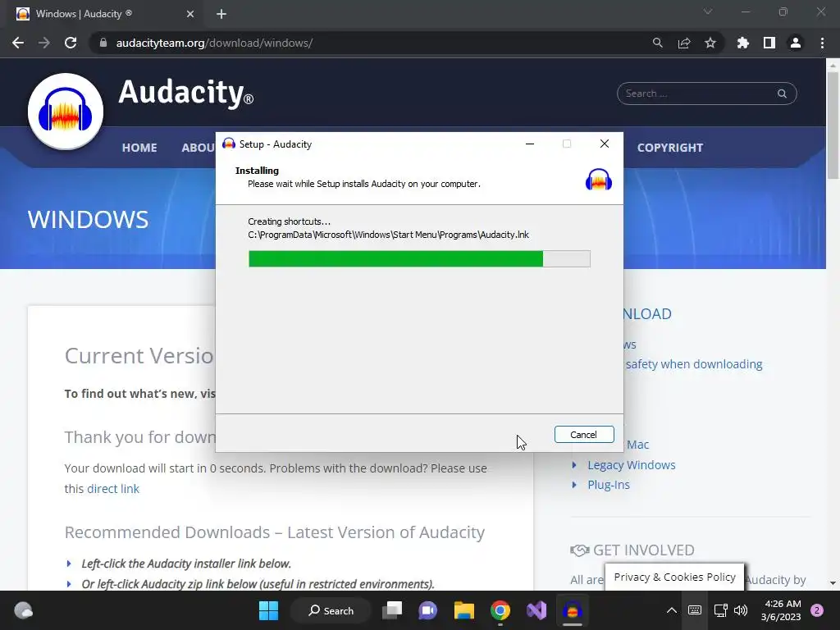Click the page vertical scrollbar thumb
The height and width of the screenshot is (630, 840).
click(833, 126)
